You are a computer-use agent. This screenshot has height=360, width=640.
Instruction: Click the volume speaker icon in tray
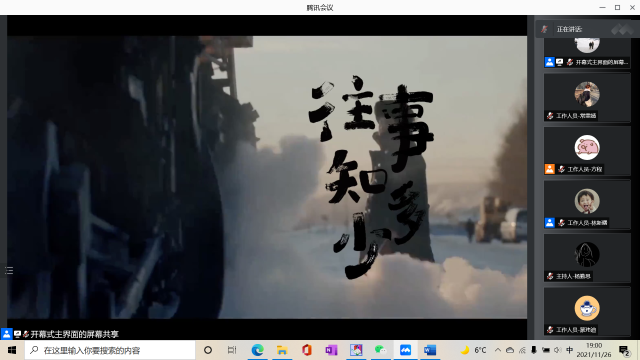[558, 350]
